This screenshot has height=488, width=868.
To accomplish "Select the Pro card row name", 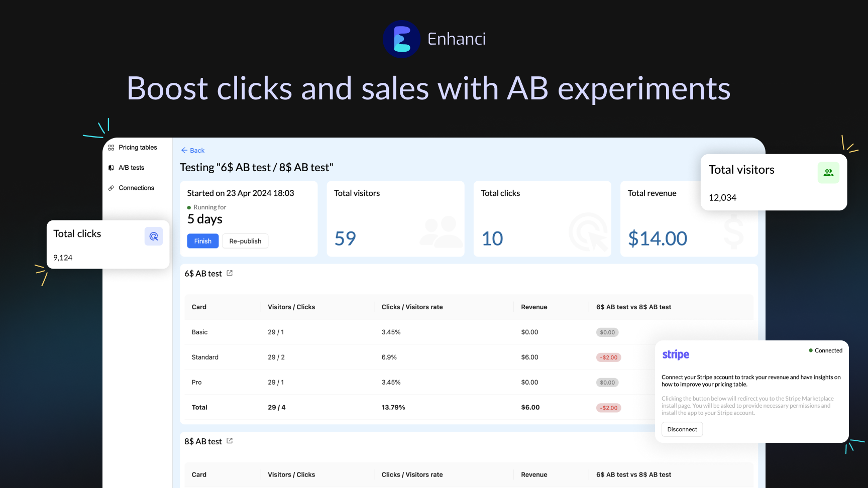I will (196, 383).
